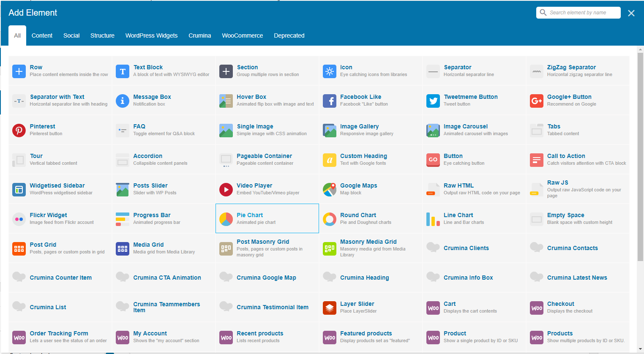Viewport: 644px width, 354px height.
Task: Open the Structure tab
Action: [x=102, y=35]
